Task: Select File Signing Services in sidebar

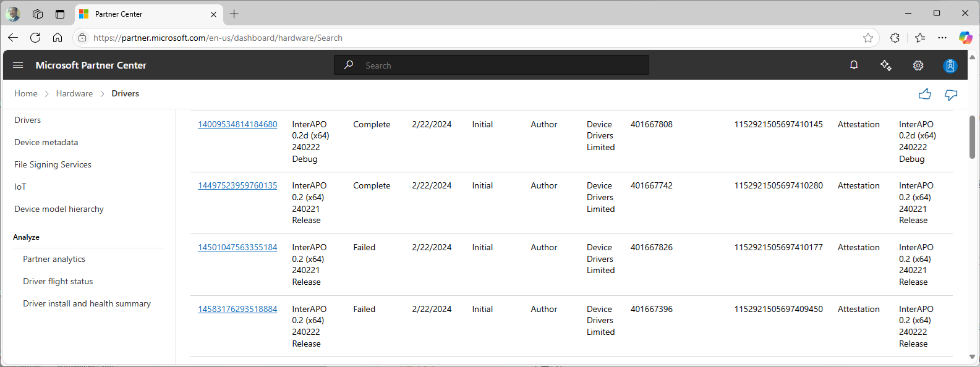Action: 53,164
